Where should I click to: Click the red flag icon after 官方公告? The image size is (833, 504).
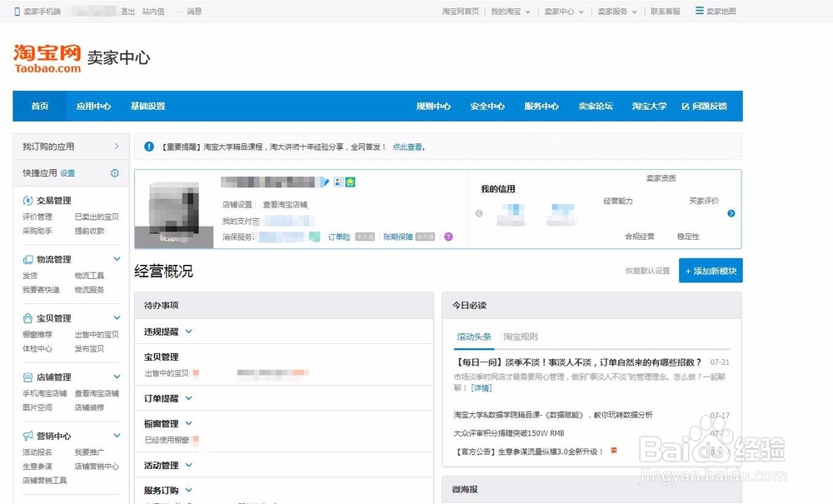click(614, 451)
